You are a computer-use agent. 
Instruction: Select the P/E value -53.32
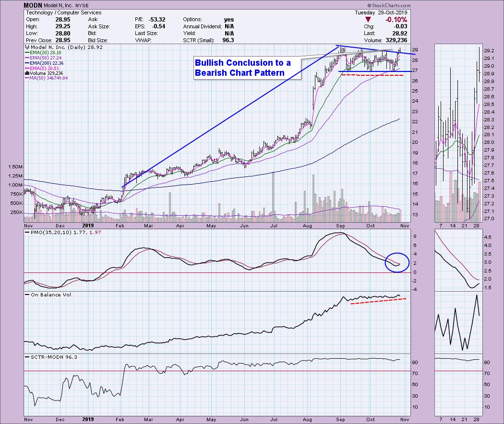[157, 20]
